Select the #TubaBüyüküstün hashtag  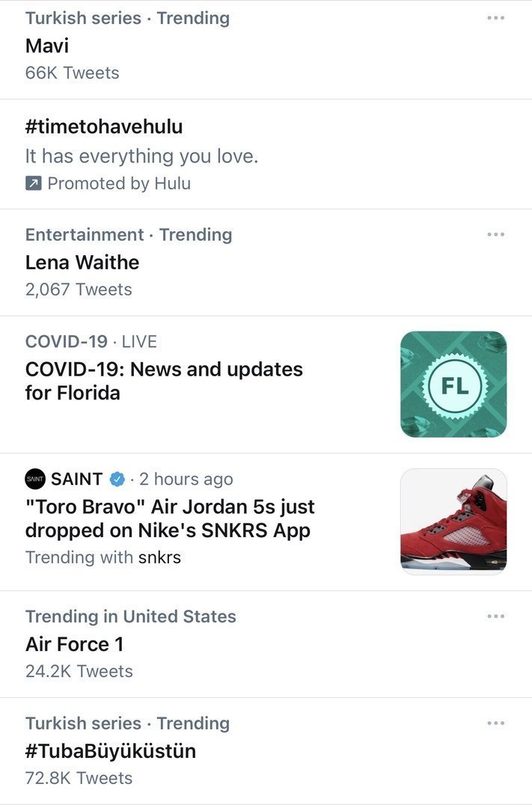(111, 751)
